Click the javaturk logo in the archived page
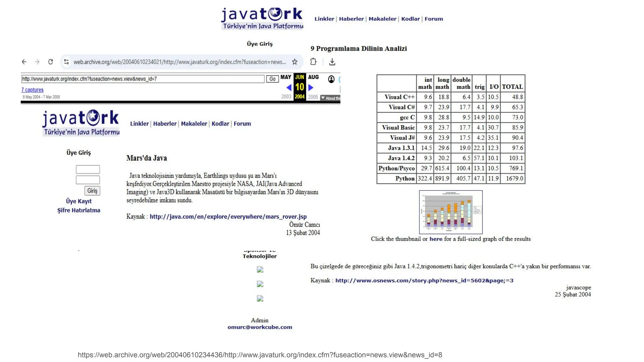This screenshot has height=362, width=644. [x=81, y=123]
